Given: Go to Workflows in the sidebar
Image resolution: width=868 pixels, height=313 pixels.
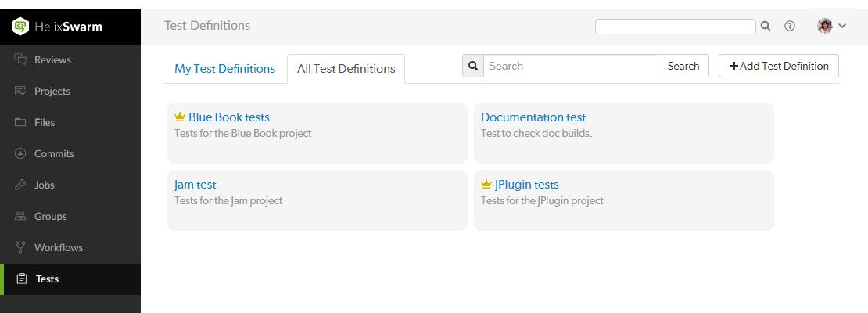Looking at the screenshot, I should click(x=70, y=247).
